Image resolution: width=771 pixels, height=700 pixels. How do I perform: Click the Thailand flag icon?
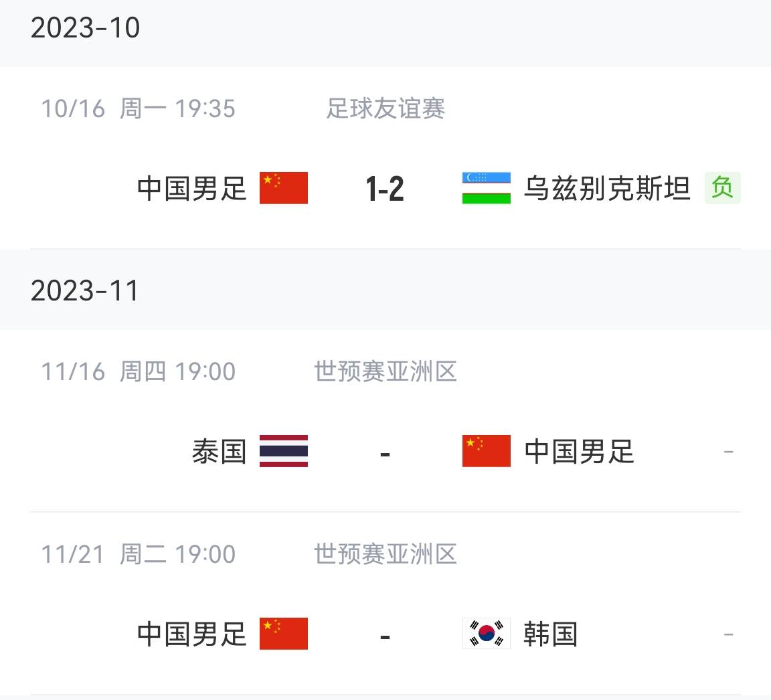click(284, 451)
